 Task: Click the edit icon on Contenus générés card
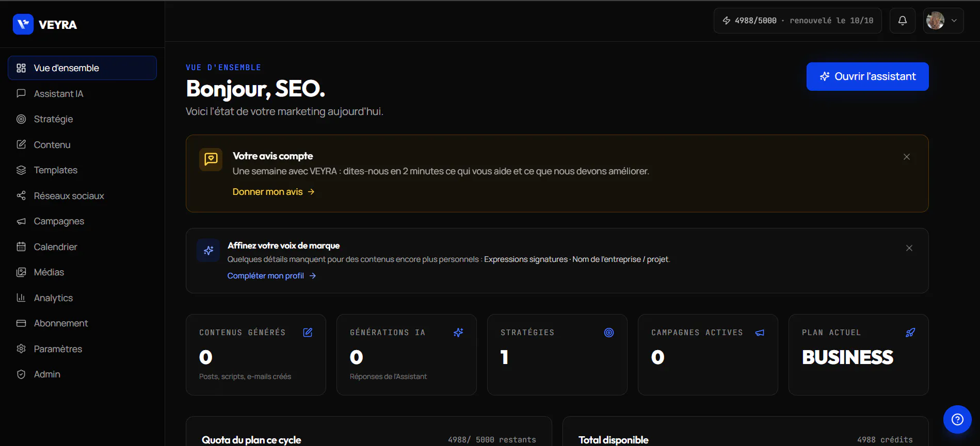(x=308, y=333)
